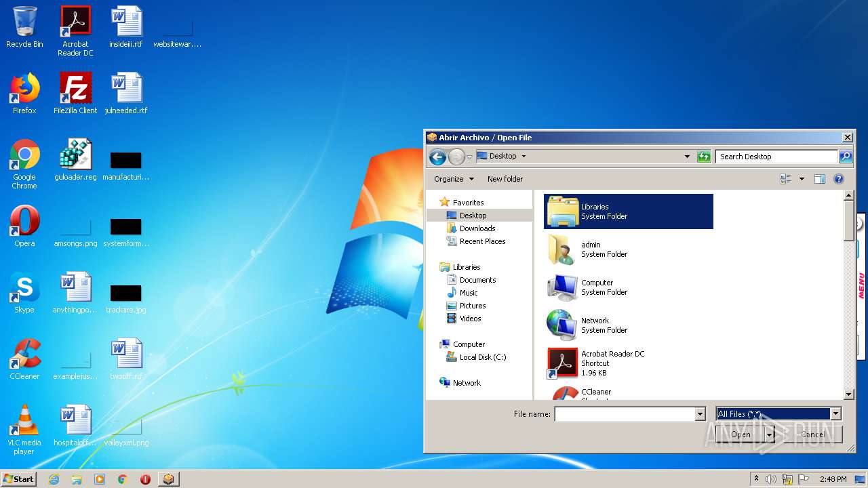Select Videos library in navigation pane
Viewport: 868px width, 488px height.
click(470, 319)
